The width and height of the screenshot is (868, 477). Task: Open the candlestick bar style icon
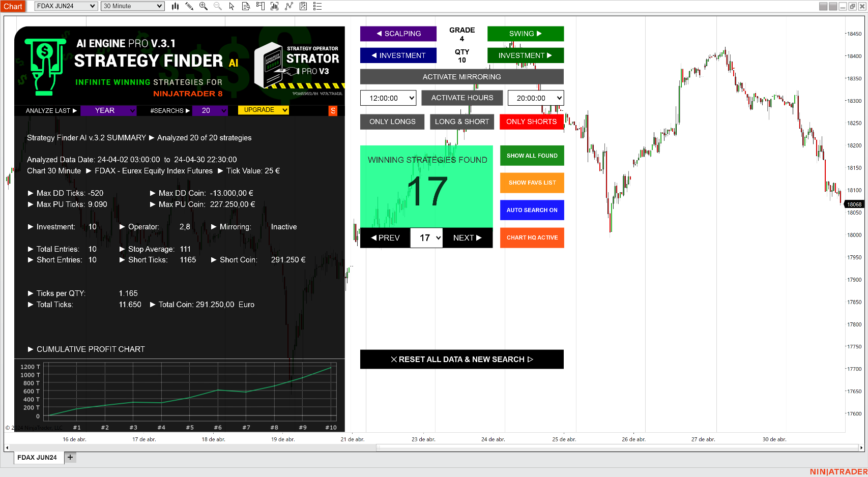175,6
